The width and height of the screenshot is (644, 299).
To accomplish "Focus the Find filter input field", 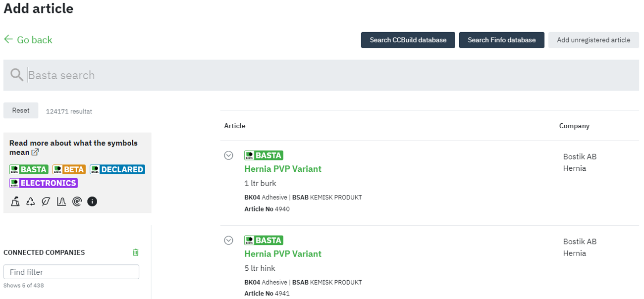I will coord(71,272).
